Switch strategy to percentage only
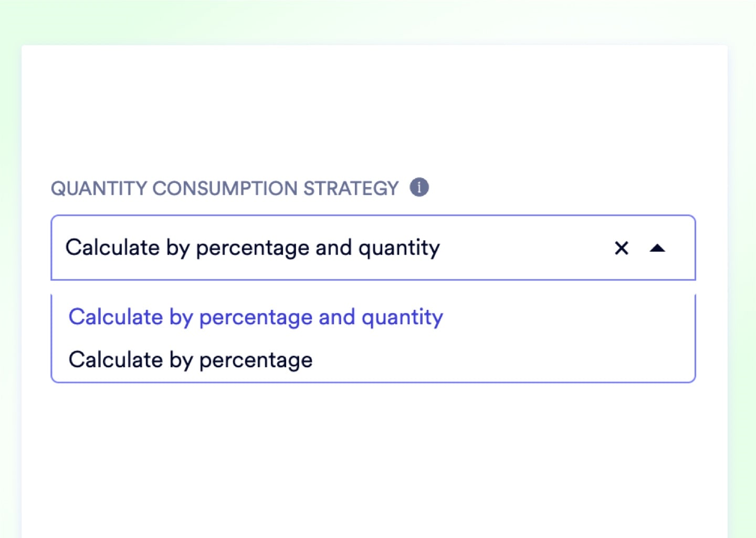 pyautogui.click(x=191, y=360)
